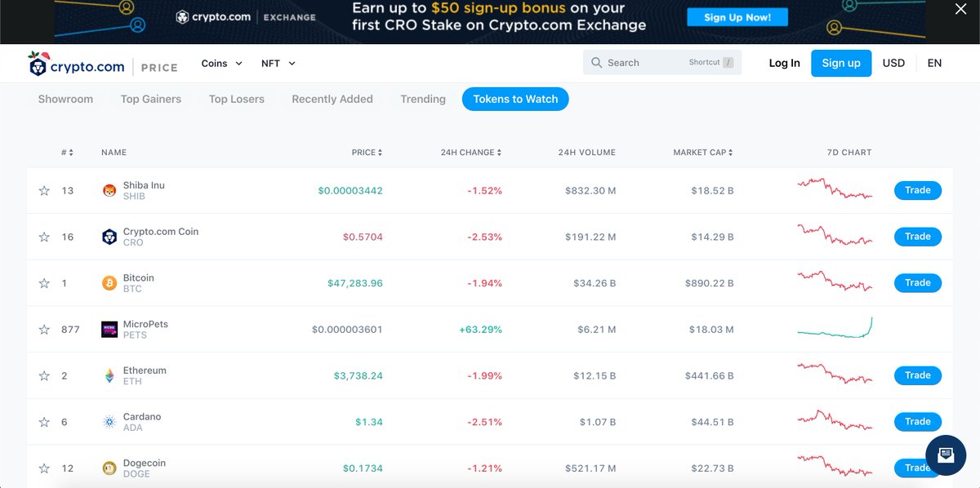Click the Crypto.com Exchange banner ad

490,20
